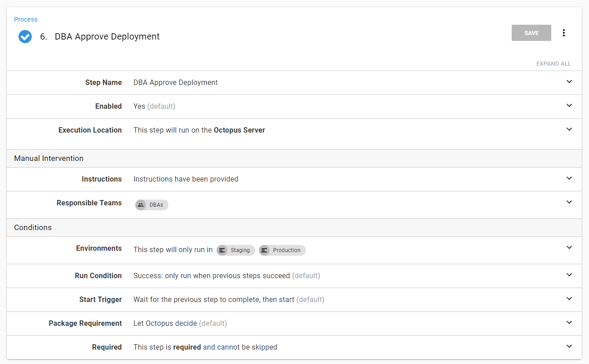Click the DBAs team chip icon
This screenshot has height=364, width=589.
pos(141,205)
